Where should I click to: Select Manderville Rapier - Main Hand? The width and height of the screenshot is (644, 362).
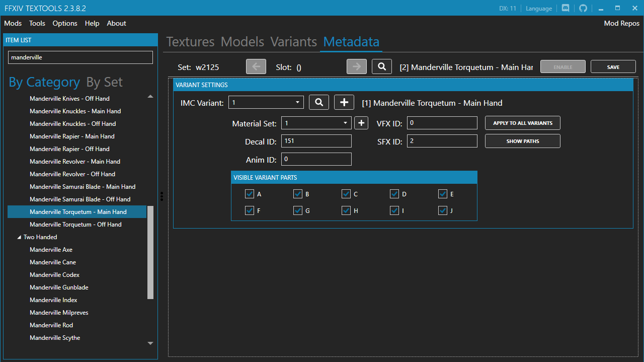72,136
